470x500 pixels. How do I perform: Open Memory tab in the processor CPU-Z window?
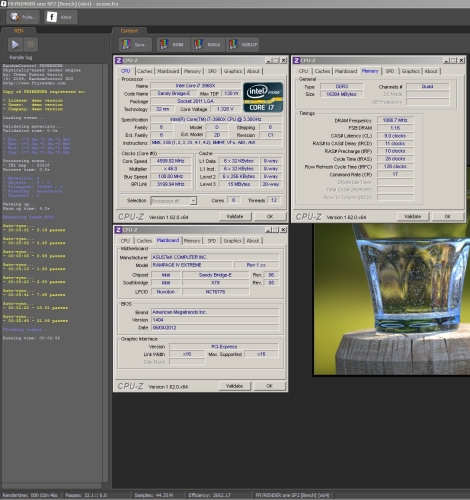[192, 71]
